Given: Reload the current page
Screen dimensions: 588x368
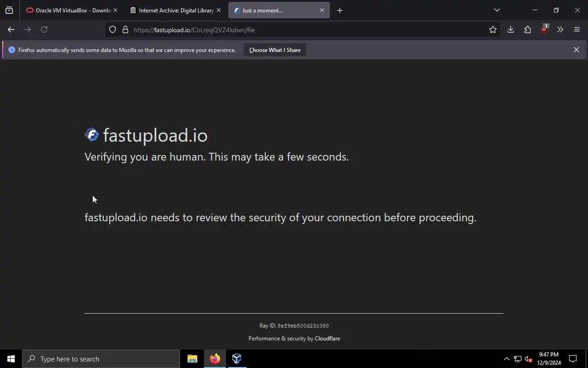Looking at the screenshot, I should (x=44, y=29).
